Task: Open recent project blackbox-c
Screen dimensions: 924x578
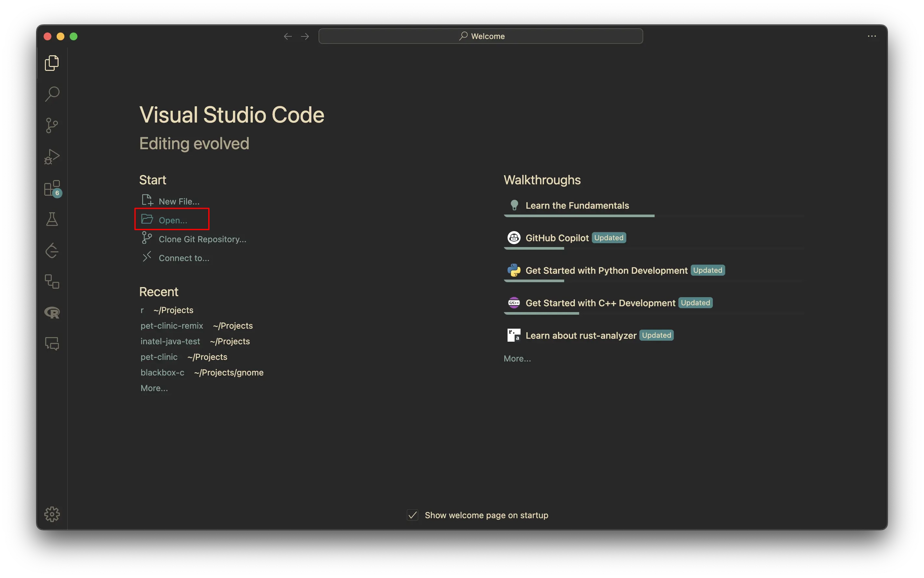Action: 162,372
